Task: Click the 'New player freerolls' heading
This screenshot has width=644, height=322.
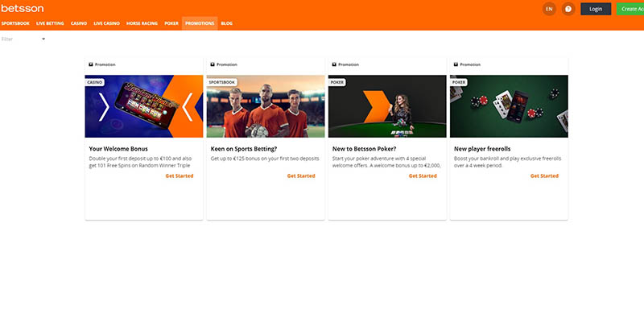Action: point(482,149)
